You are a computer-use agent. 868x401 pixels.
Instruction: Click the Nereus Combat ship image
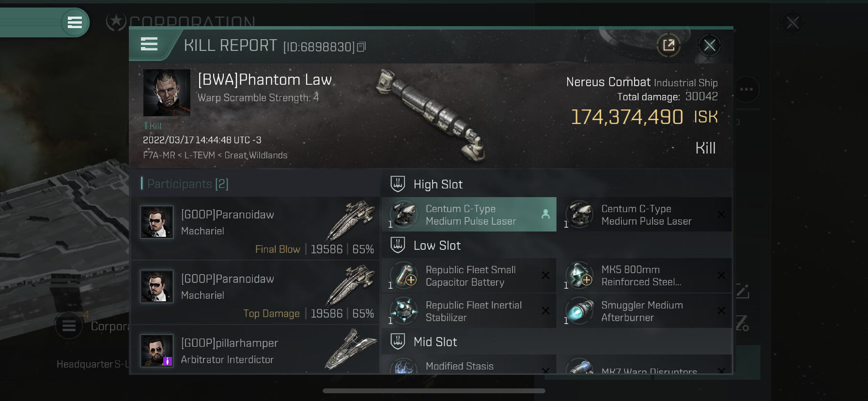click(430, 115)
